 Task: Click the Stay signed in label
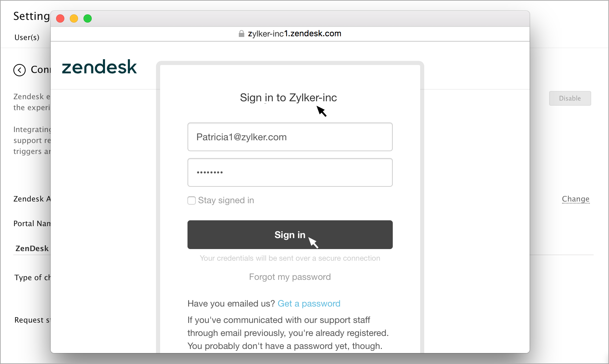[x=226, y=200]
